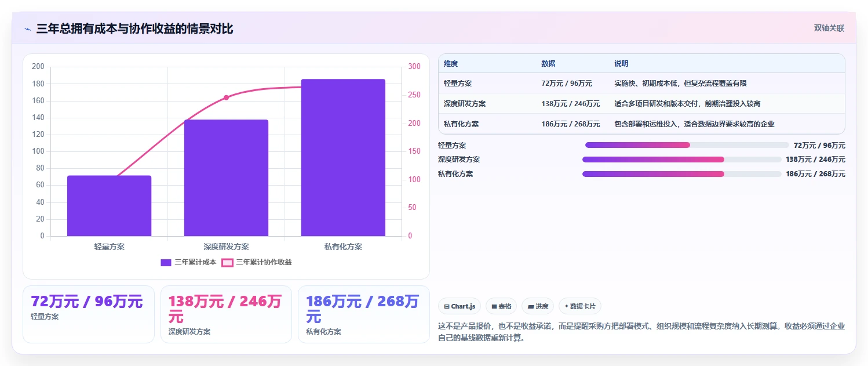The width and height of the screenshot is (868, 366).
Task: Click the 轻量方案 progress bar
Action: point(687,145)
